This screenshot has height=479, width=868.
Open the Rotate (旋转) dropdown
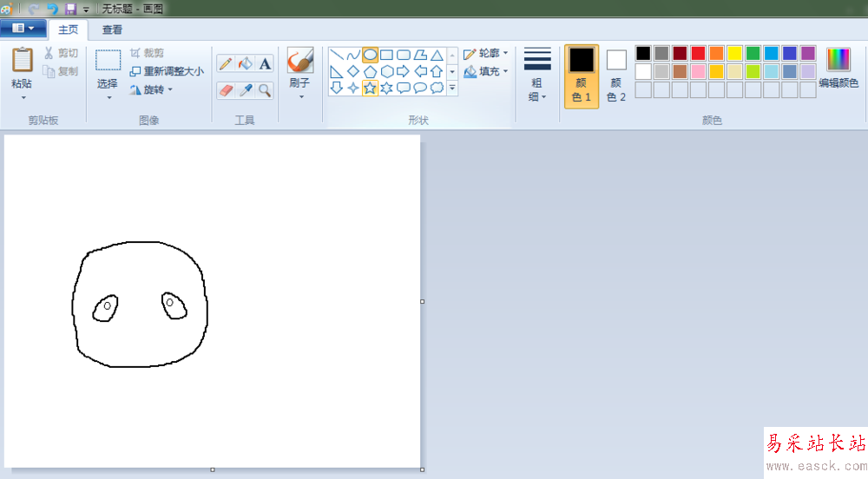click(x=152, y=89)
